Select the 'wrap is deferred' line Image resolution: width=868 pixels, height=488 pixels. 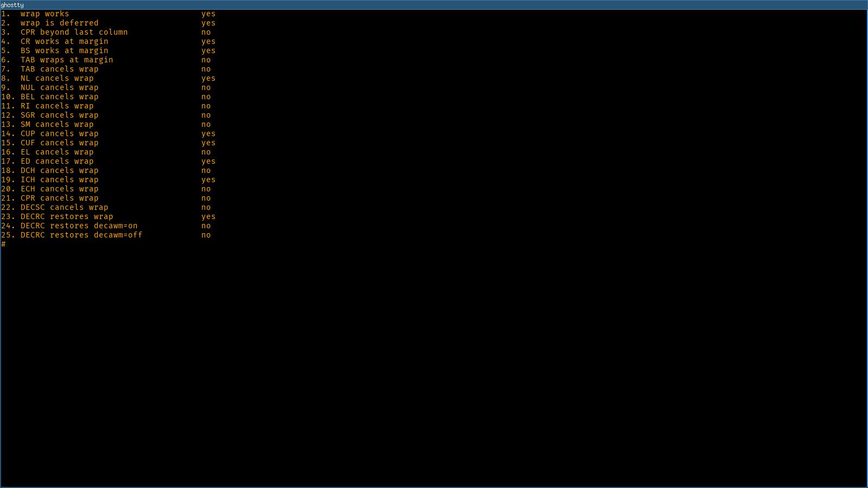[108, 23]
